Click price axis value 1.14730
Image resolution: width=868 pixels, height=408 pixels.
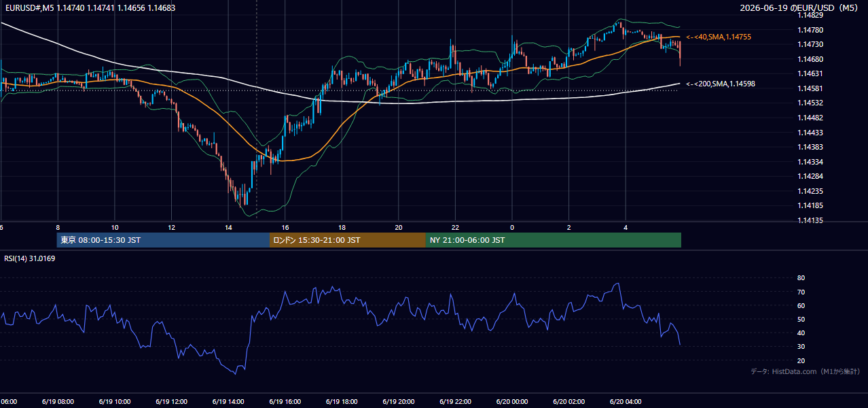pos(810,44)
